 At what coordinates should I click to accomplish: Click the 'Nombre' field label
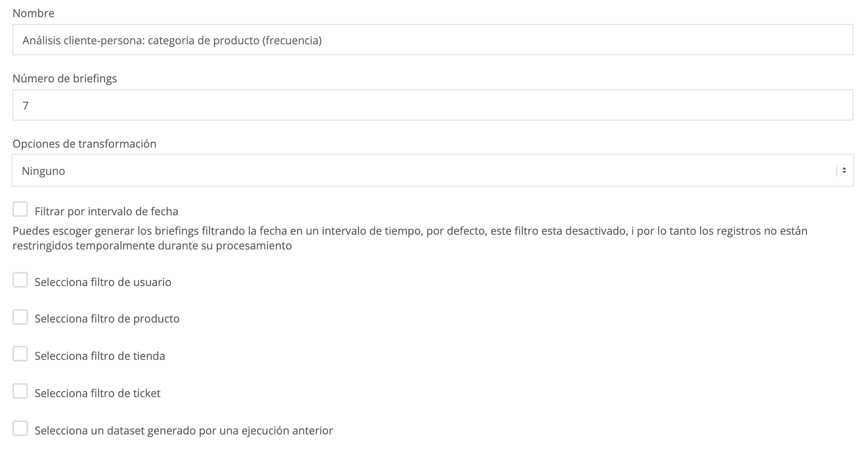[x=33, y=13]
